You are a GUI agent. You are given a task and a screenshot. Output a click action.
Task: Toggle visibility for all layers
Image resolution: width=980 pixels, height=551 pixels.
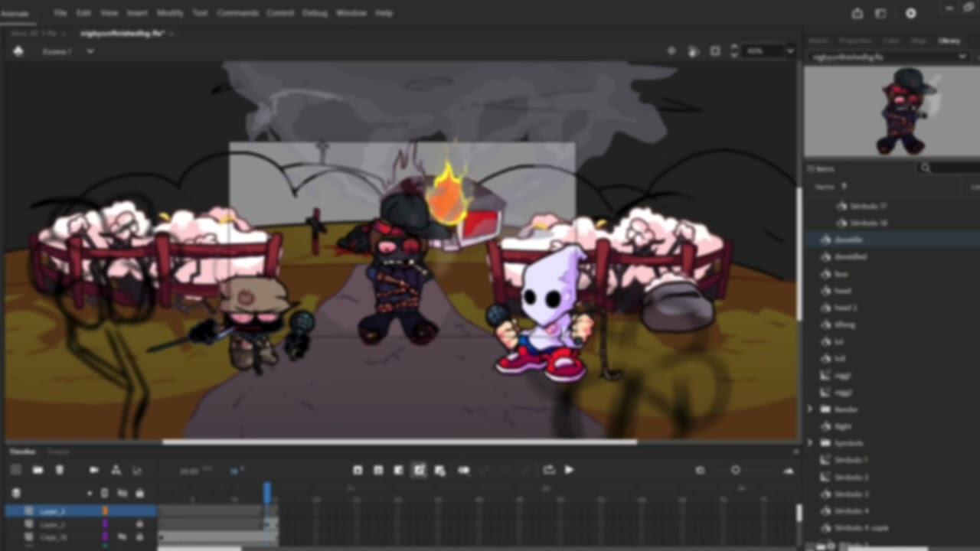(122, 494)
